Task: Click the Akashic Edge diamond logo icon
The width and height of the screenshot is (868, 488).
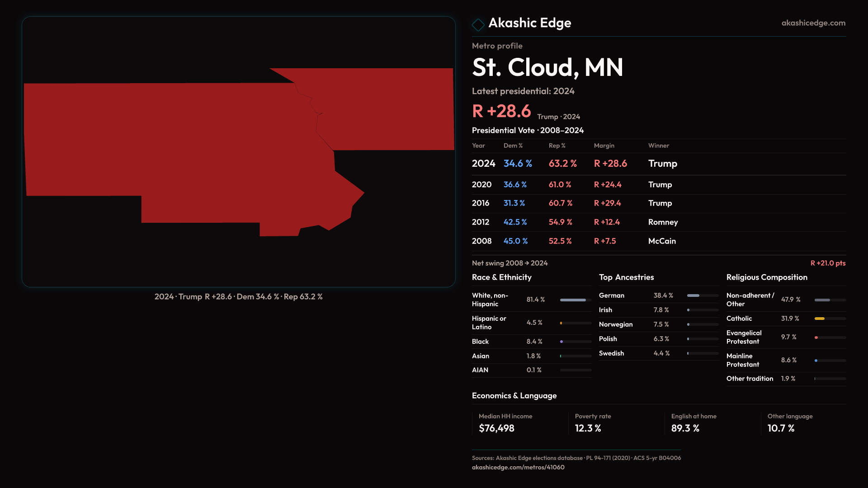Action: pyautogui.click(x=478, y=24)
